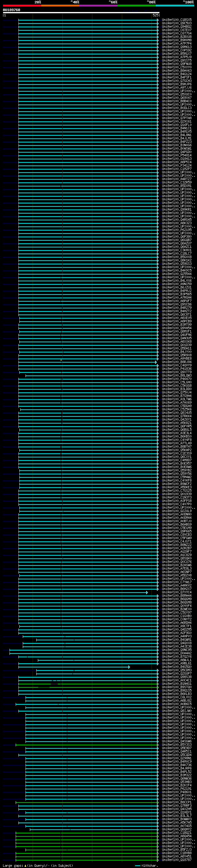Select the UniRef100_B4N1I1 hit label
The height and width of the screenshot is (868, 197).
pyautogui.click(x=176, y=128)
